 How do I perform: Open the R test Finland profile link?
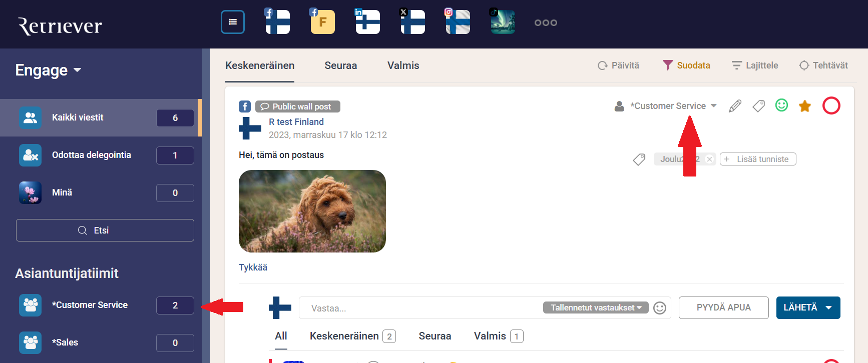pos(296,122)
